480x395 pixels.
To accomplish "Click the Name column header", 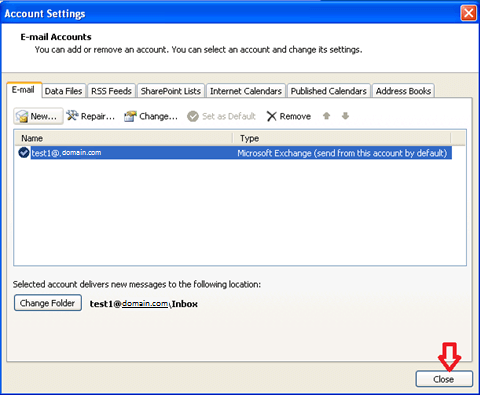I will (123, 138).
